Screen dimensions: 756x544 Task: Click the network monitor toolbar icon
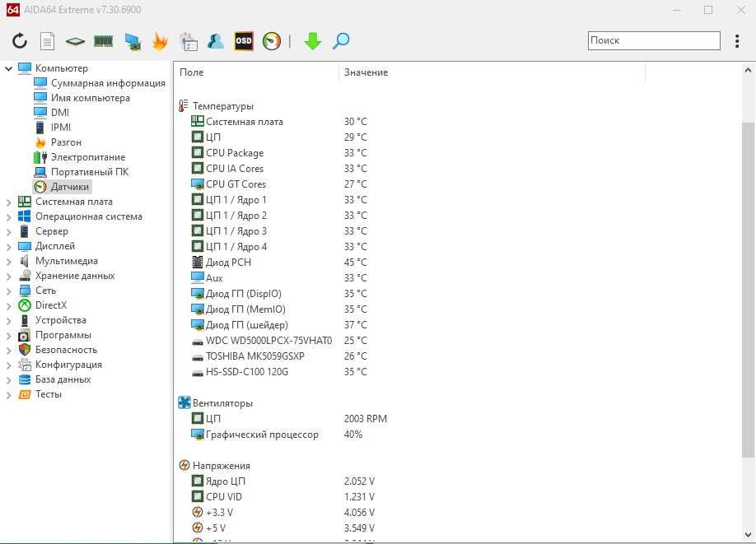(x=133, y=41)
